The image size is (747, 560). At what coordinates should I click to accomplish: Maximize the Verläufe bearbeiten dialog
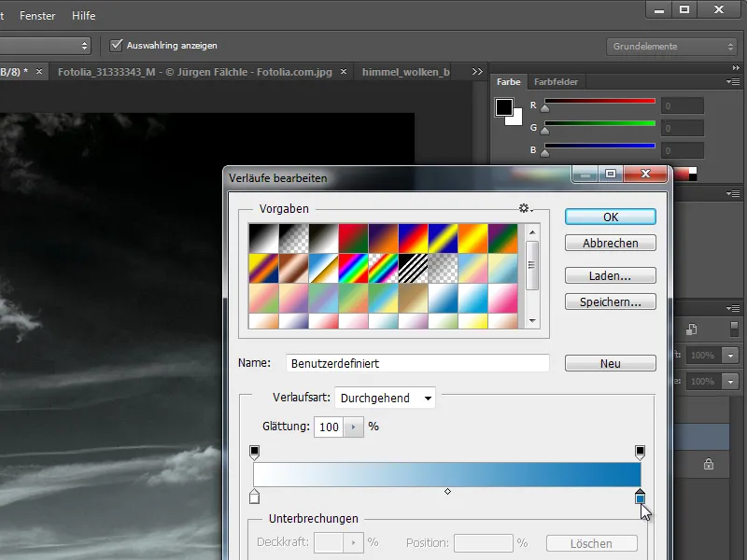pyautogui.click(x=611, y=174)
